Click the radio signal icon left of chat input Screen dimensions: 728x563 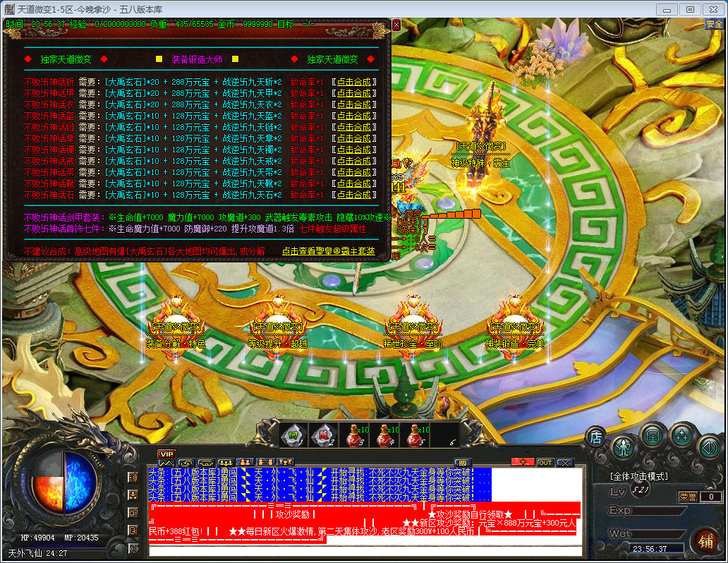133,549
